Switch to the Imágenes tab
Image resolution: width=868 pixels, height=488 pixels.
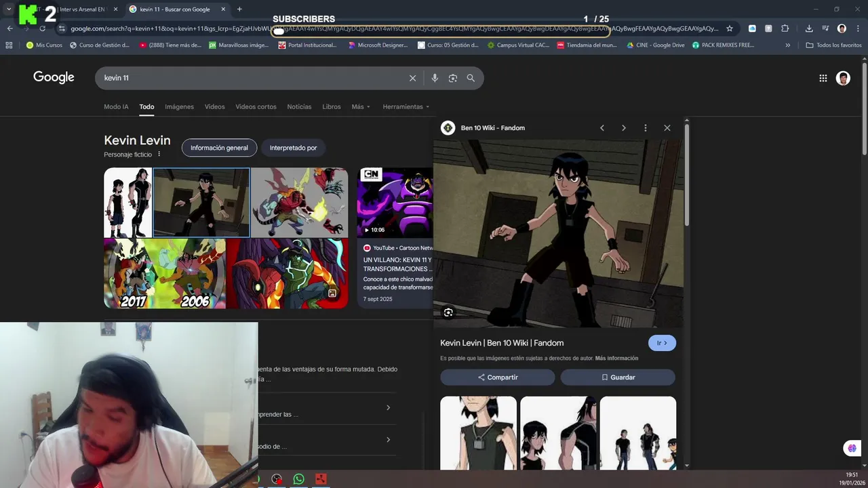click(179, 106)
